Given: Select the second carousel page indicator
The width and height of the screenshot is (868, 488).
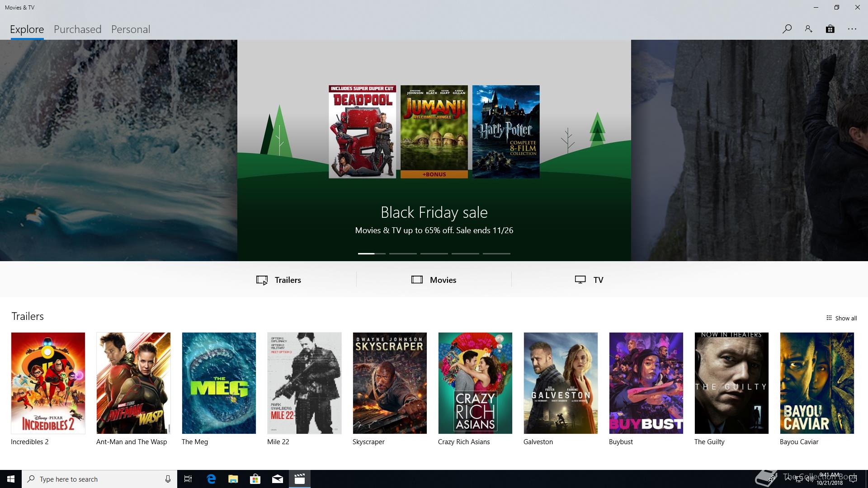Looking at the screenshot, I should (403, 253).
